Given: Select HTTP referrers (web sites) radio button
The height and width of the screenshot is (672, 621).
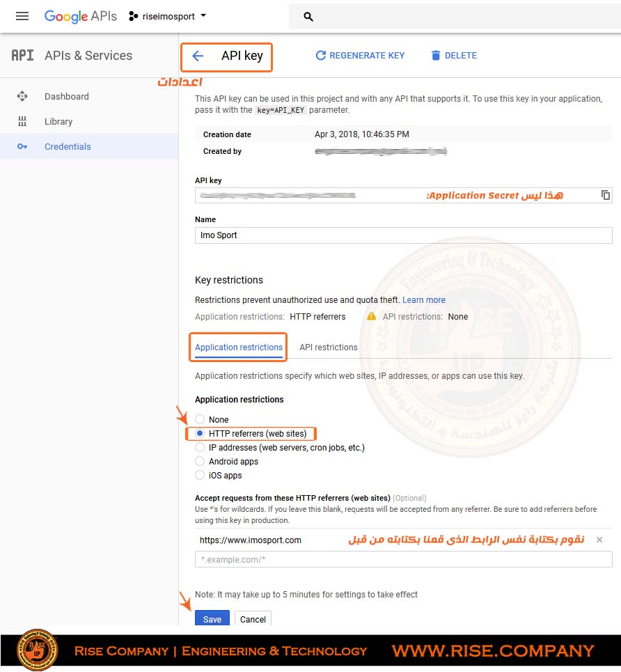Looking at the screenshot, I should 200,433.
